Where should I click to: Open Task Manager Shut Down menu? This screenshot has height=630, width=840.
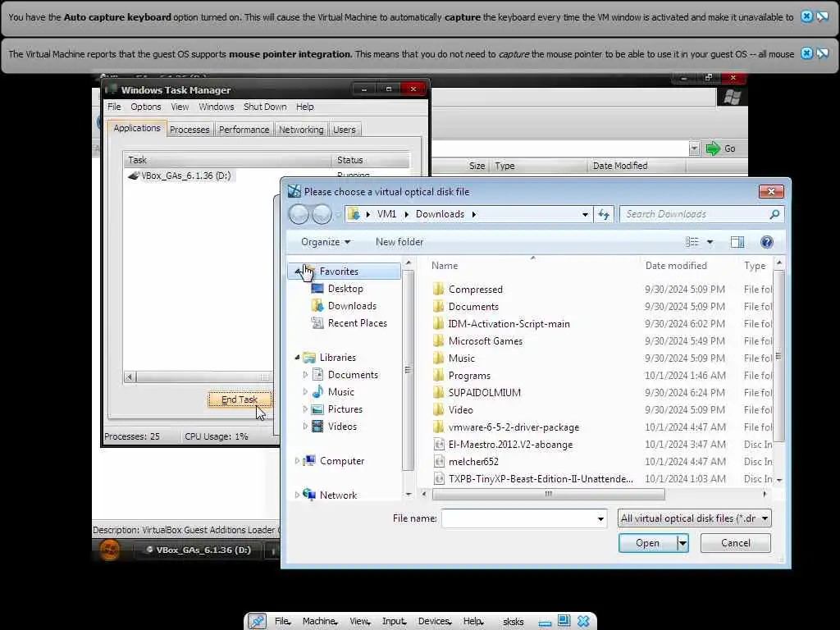point(265,107)
